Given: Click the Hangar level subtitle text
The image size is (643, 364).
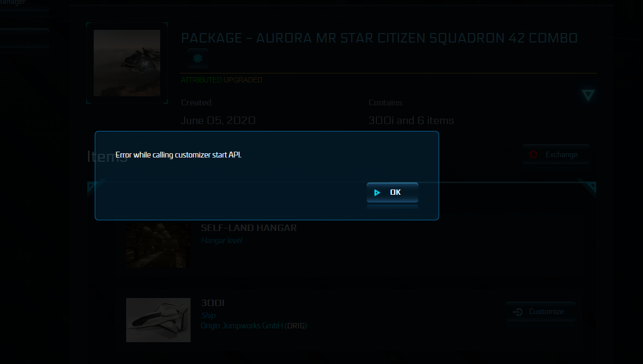Looking at the screenshot, I should coord(221,241).
